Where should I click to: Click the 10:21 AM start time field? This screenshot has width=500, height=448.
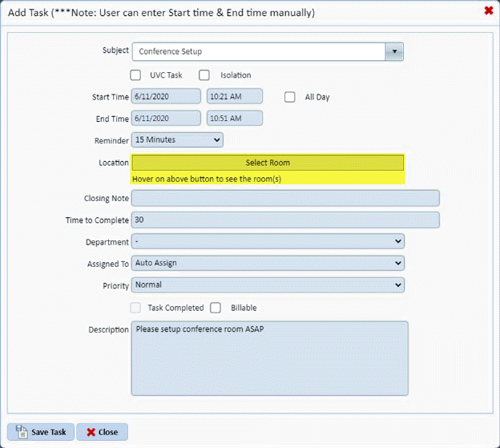tap(234, 97)
